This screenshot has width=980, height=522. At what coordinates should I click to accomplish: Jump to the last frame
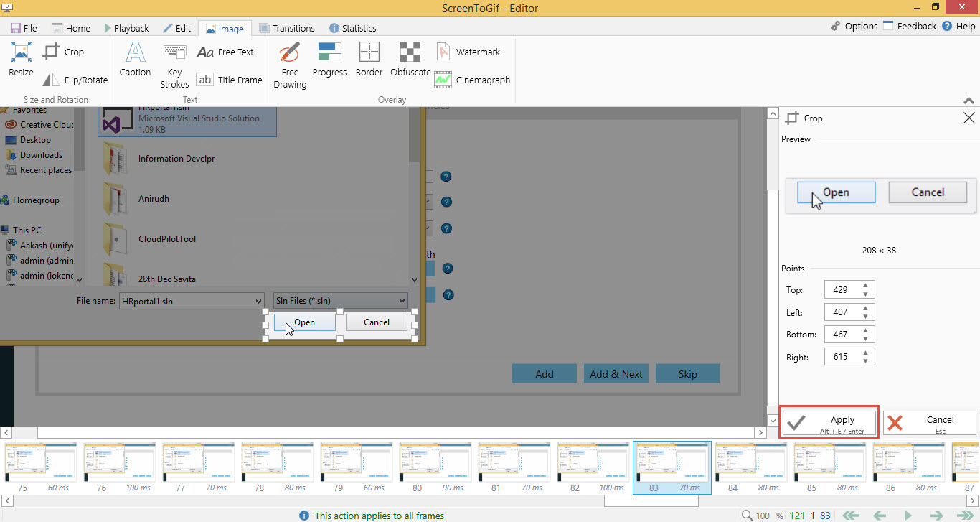point(965,516)
